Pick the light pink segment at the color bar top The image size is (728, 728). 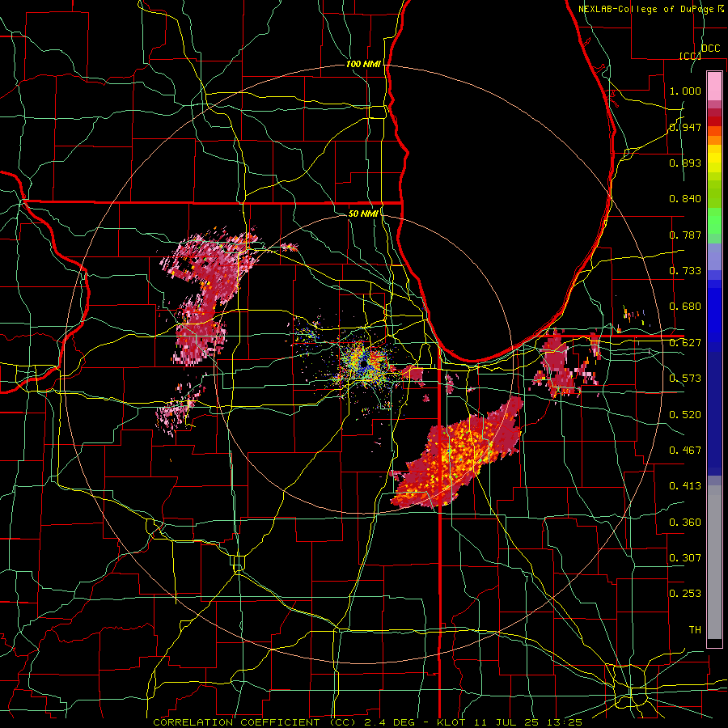pos(714,87)
